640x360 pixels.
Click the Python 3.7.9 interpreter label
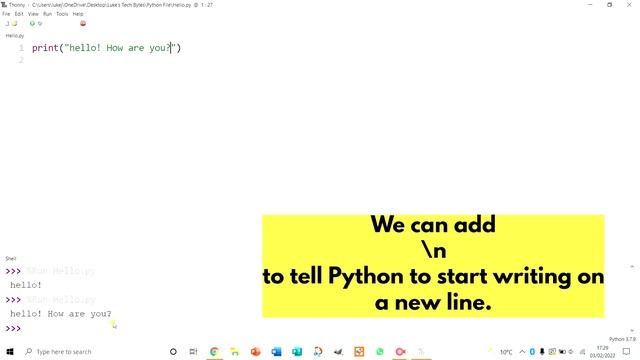click(622, 339)
